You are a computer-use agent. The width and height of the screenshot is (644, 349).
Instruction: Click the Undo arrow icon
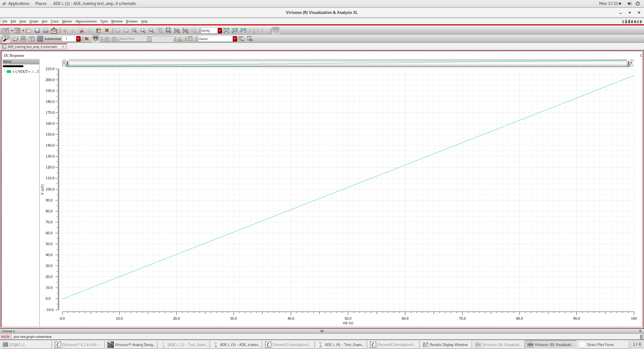65,31
